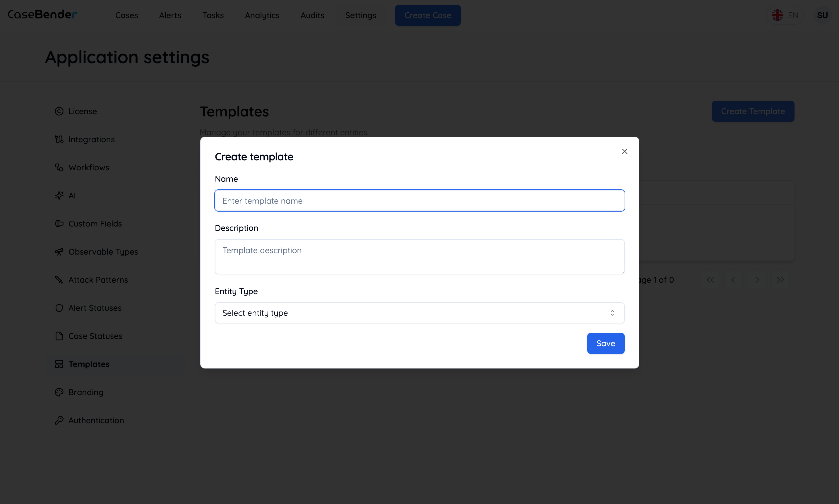This screenshot has height=504, width=839.
Task: Click the Authentication key icon
Action: pyautogui.click(x=59, y=420)
